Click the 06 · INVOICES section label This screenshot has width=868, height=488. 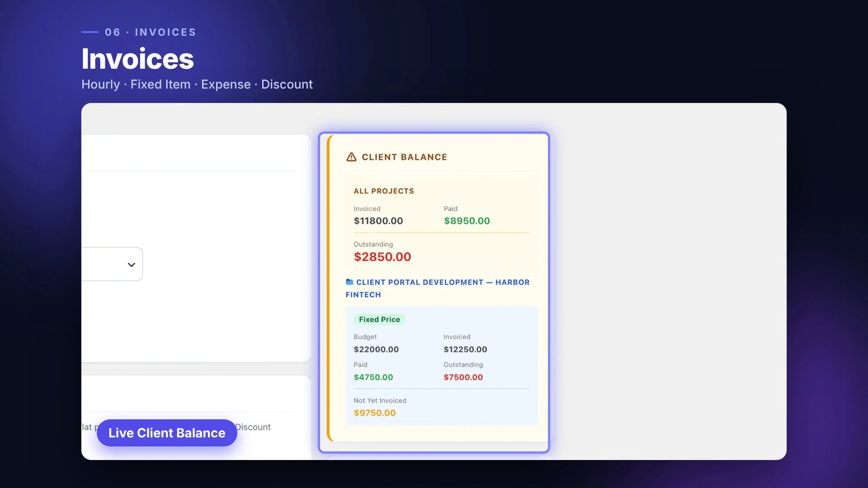(151, 32)
